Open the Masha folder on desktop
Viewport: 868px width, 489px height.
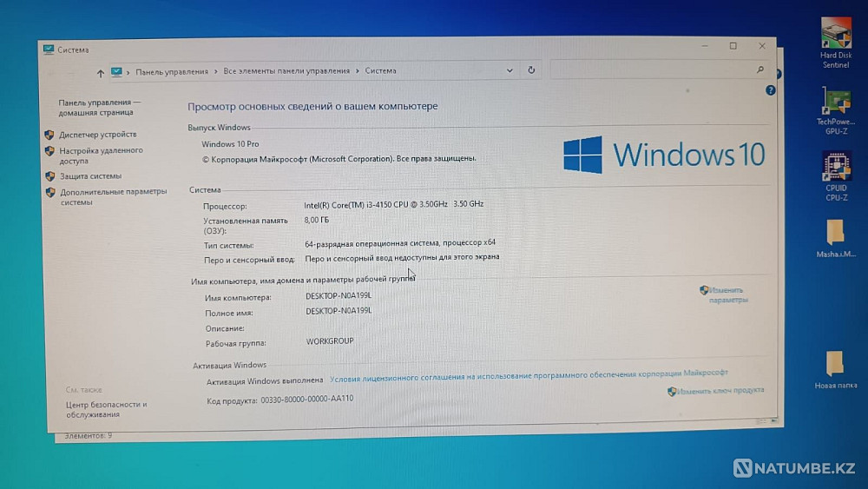click(835, 238)
